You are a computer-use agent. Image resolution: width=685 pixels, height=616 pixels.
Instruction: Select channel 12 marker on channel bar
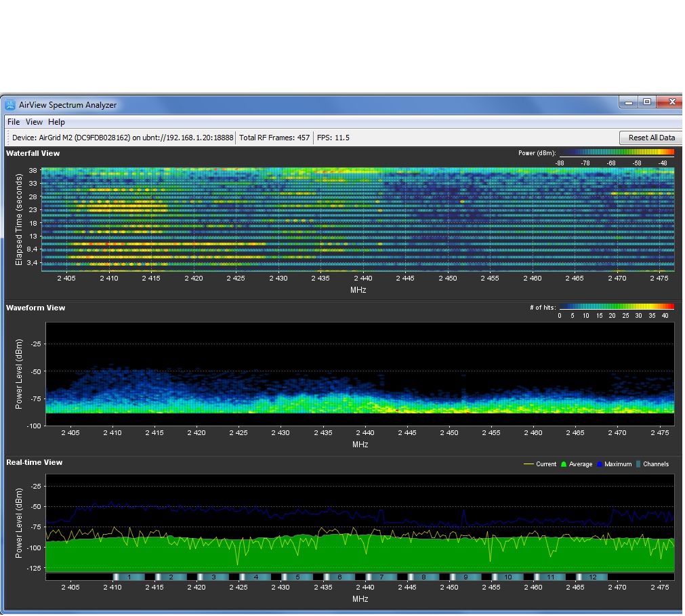592,577
